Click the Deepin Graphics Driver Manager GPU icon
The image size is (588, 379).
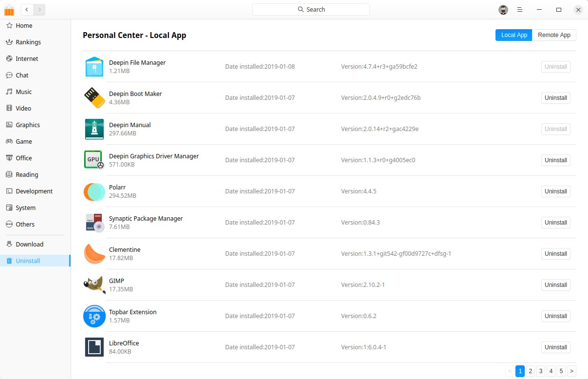[x=94, y=160]
